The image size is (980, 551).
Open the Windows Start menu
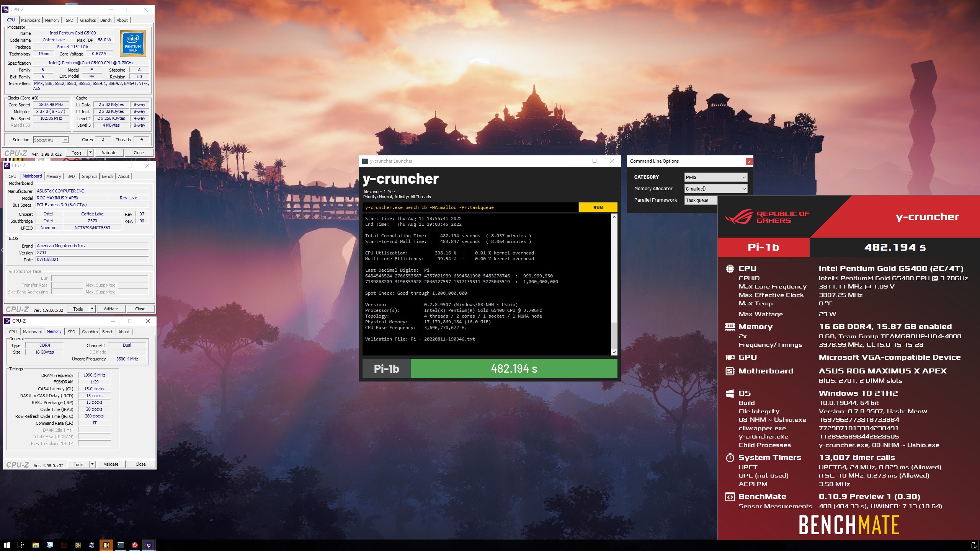pyautogui.click(x=7, y=545)
